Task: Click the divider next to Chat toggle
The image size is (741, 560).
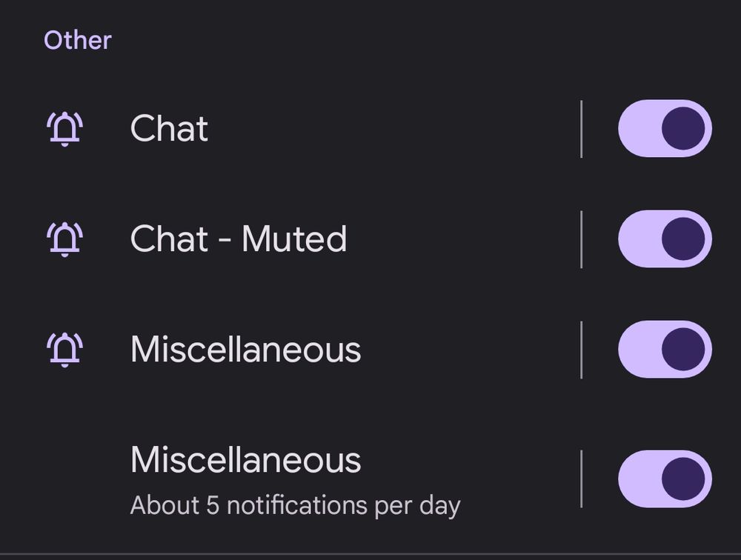Action: pos(583,127)
